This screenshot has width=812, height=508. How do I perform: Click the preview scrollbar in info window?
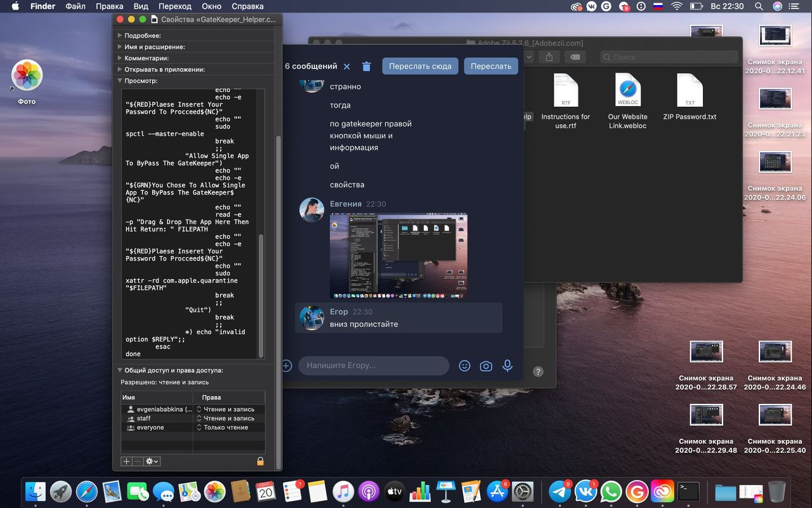261,295
